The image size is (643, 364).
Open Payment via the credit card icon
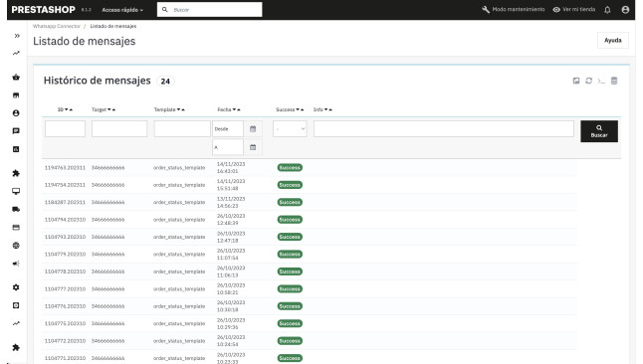point(16,228)
